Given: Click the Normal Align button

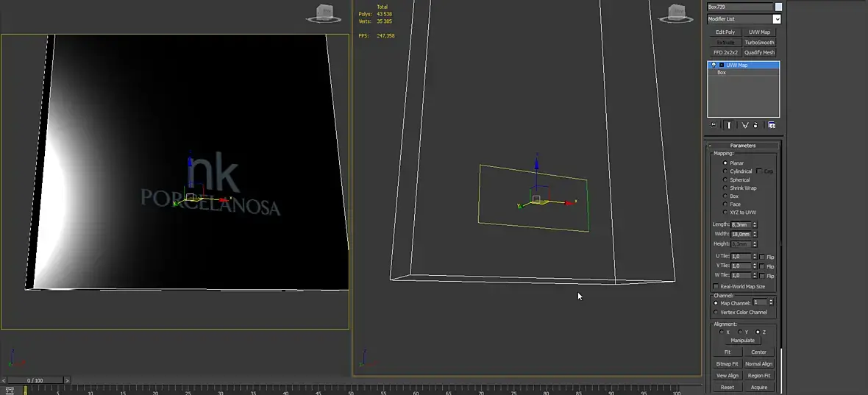Looking at the screenshot, I should tap(759, 364).
